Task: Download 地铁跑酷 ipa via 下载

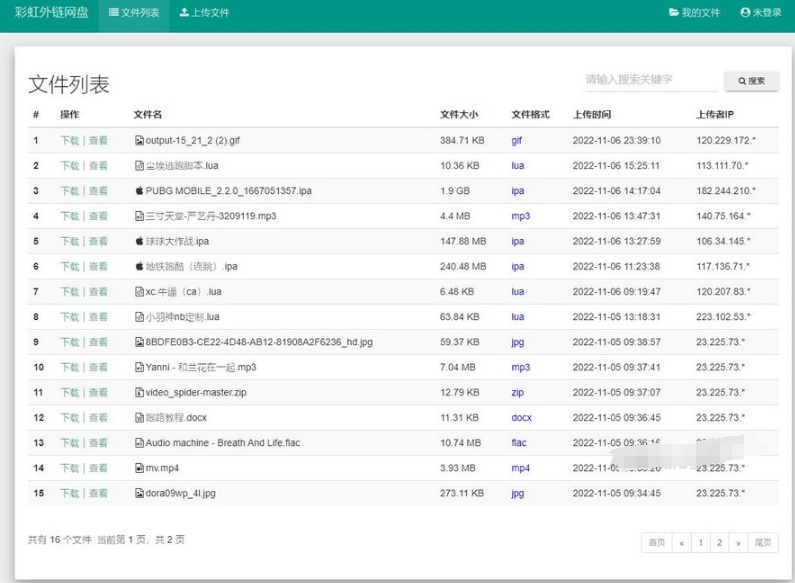Action: 69,266
